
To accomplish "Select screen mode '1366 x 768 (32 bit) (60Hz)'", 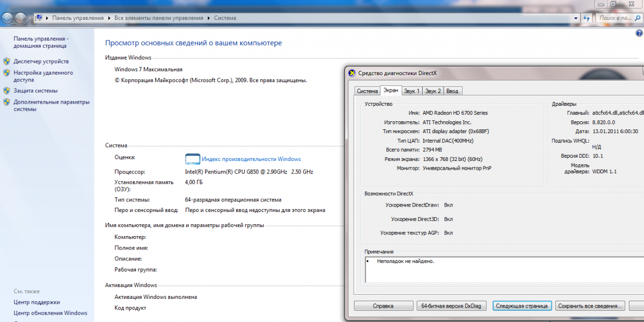I will coord(452,159).
